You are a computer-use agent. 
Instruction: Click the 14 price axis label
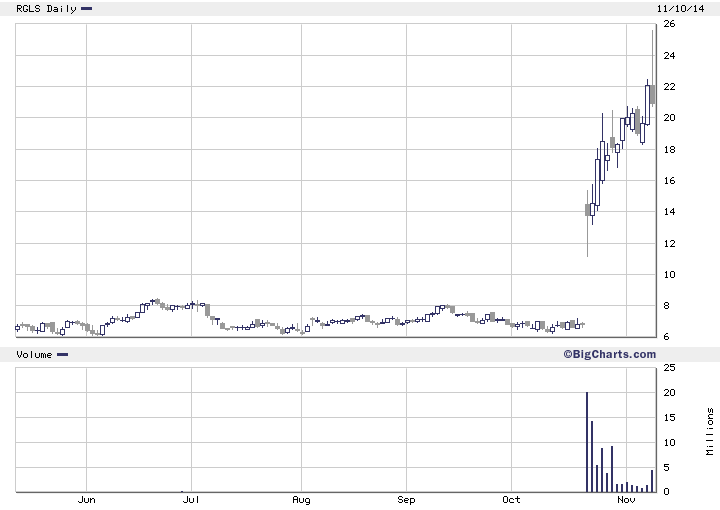[669, 212]
